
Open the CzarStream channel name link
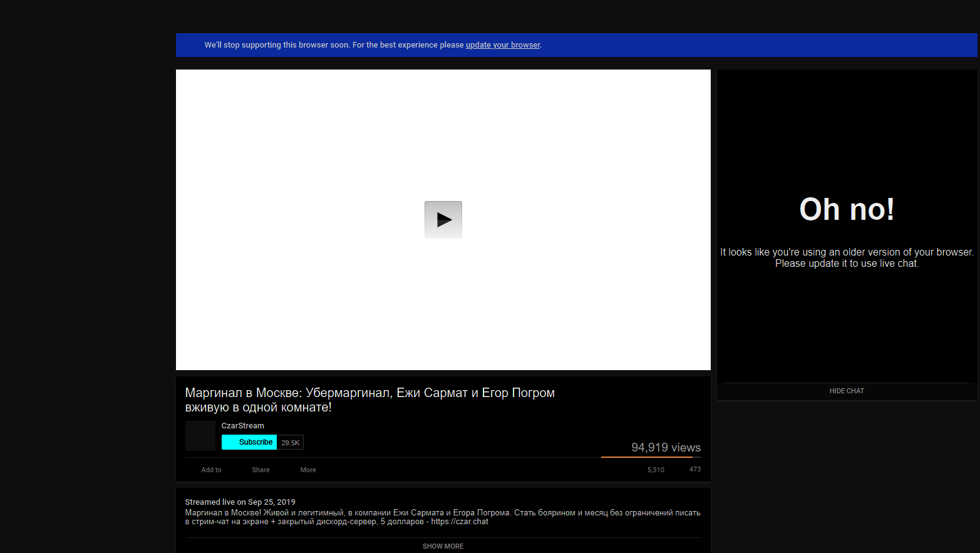(243, 426)
